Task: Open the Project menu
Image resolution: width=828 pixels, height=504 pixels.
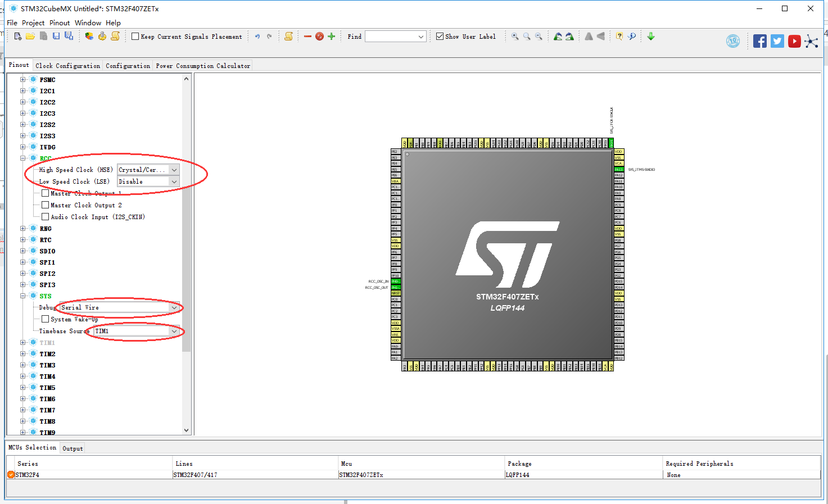Action: click(x=33, y=22)
